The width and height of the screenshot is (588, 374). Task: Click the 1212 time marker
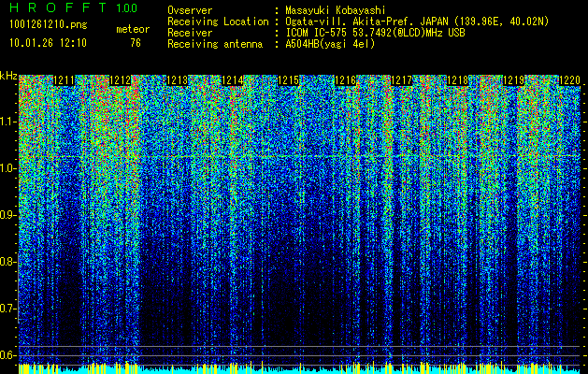pyautogui.click(x=121, y=80)
